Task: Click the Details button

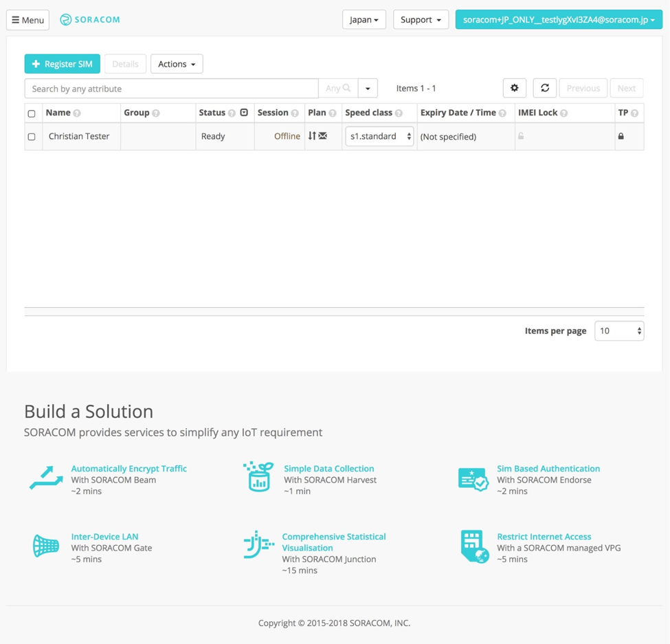Action: pos(125,64)
